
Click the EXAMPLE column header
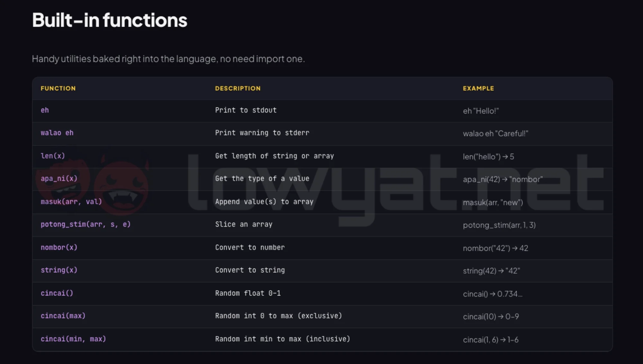click(478, 88)
